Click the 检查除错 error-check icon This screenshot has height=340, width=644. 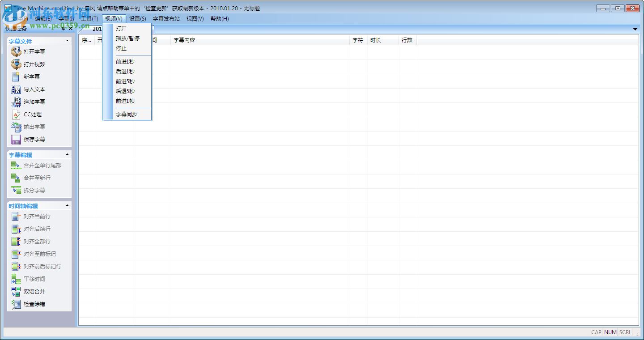[x=17, y=304]
